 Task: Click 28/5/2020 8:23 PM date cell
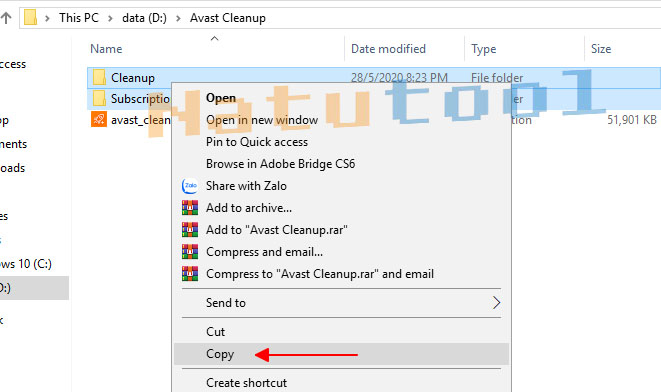[x=399, y=78]
